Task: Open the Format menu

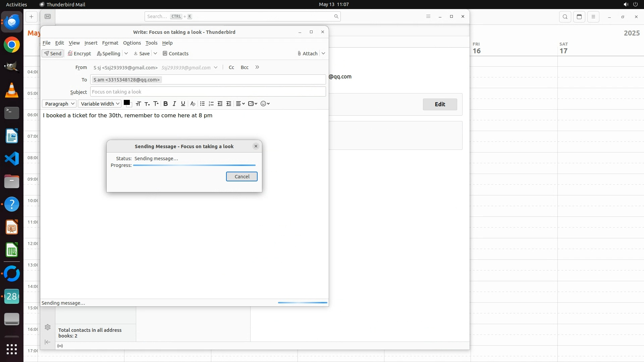Action: pos(110,43)
